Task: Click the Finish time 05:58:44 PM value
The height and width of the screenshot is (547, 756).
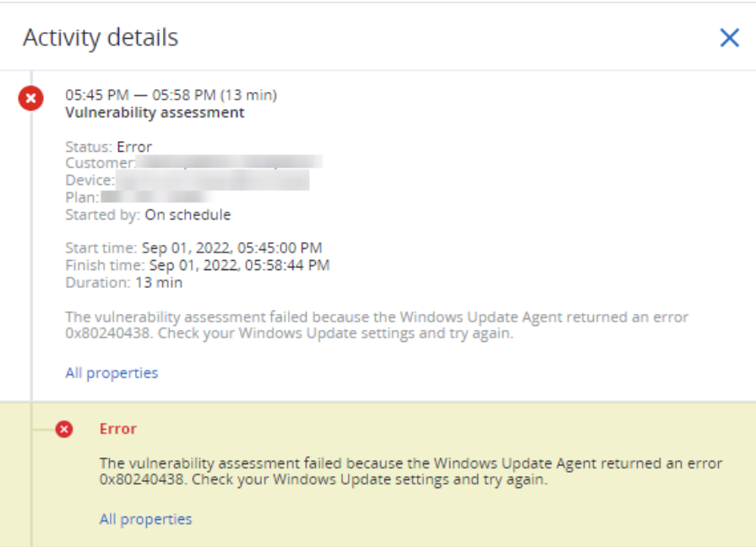Action: [240, 265]
